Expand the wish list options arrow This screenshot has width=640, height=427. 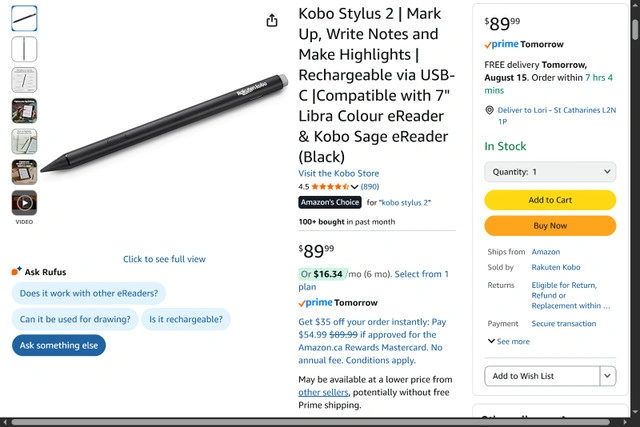pyautogui.click(x=607, y=376)
